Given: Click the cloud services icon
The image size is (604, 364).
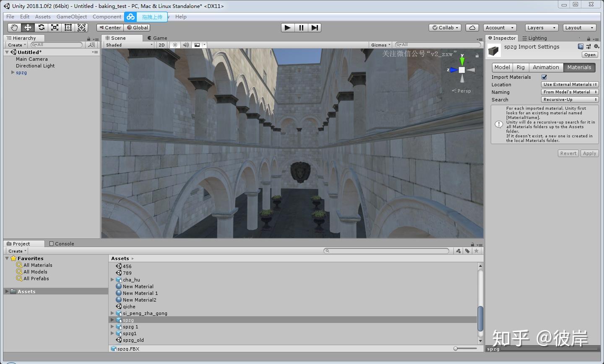Looking at the screenshot, I should coord(472,28).
